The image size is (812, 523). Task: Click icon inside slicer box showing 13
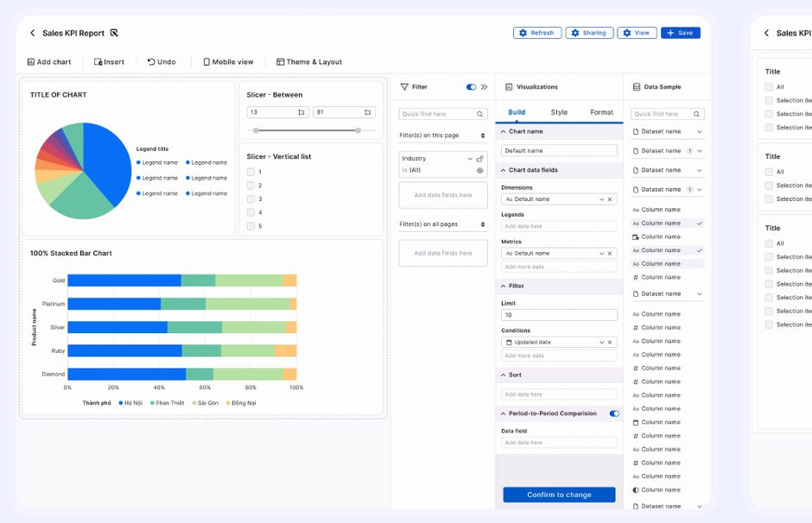301,112
